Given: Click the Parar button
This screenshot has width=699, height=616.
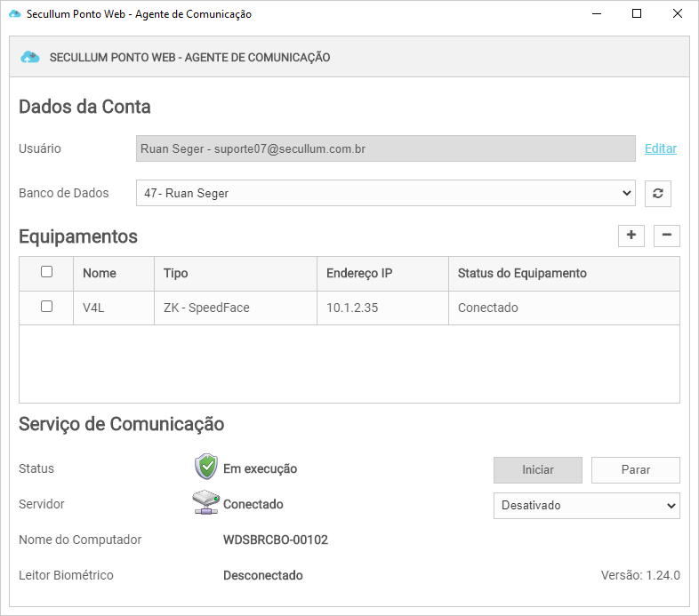Looking at the screenshot, I should [636, 470].
